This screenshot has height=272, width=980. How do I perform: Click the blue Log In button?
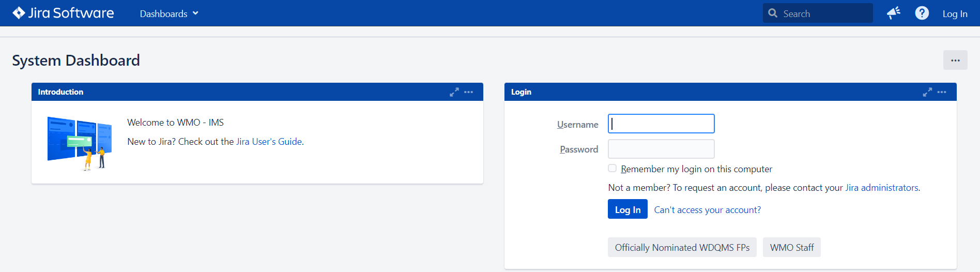pos(627,209)
